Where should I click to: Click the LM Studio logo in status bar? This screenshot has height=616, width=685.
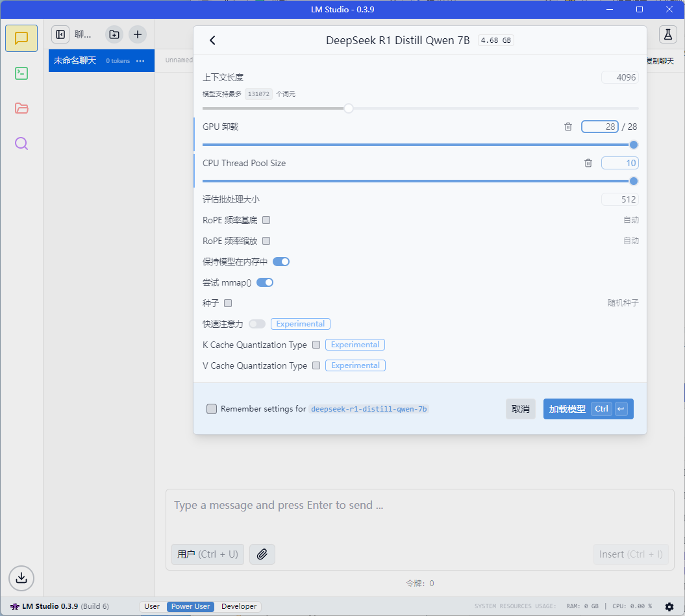[x=15, y=606]
